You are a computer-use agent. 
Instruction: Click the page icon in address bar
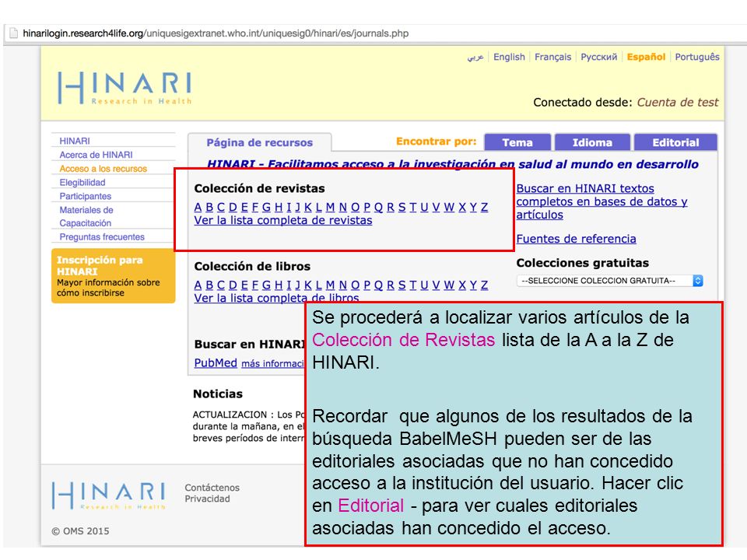pyautogui.click(x=14, y=33)
